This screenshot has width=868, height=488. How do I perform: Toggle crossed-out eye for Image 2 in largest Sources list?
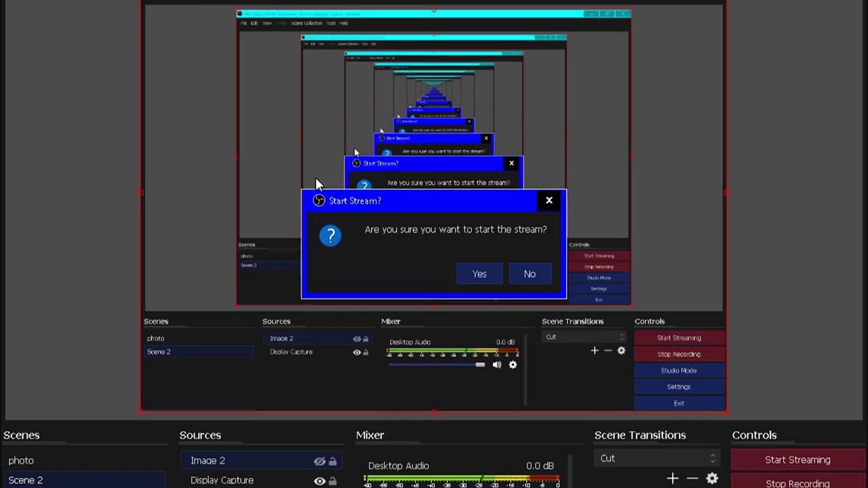tap(319, 461)
